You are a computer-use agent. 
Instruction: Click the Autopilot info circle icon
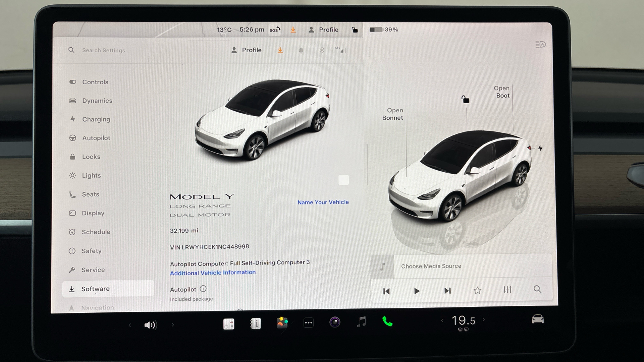click(x=203, y=289)
